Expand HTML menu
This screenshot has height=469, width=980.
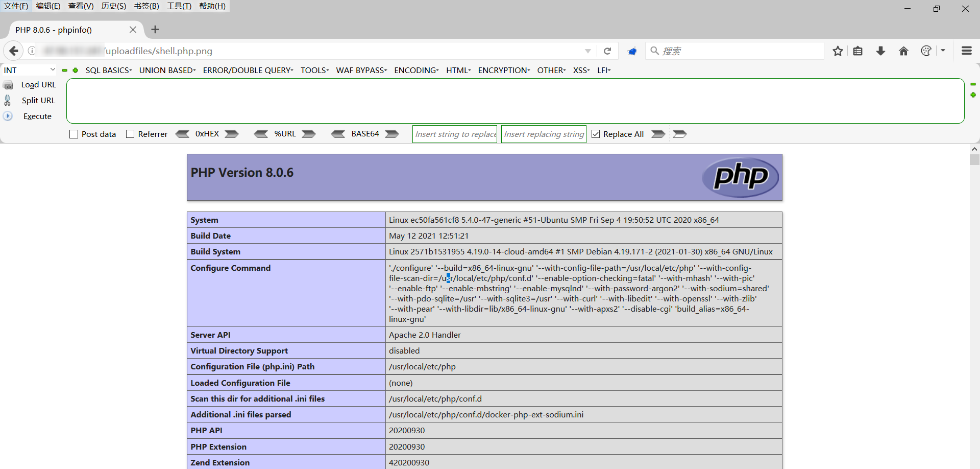tap(458, 70)
